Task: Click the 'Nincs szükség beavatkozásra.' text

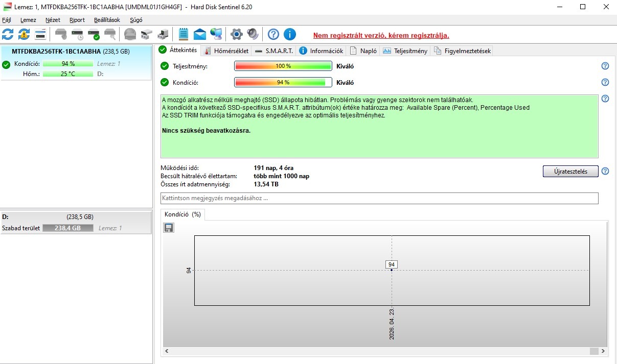Action: 206,131
